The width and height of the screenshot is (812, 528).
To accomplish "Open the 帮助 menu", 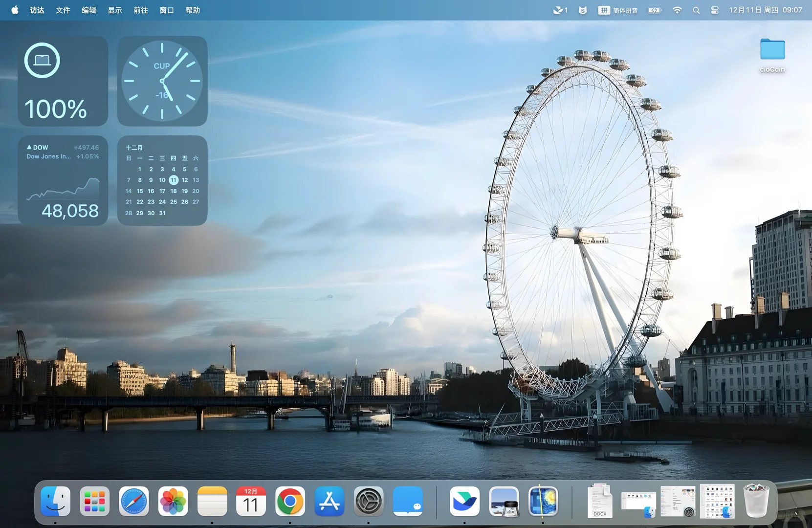I will pos(193,10).
